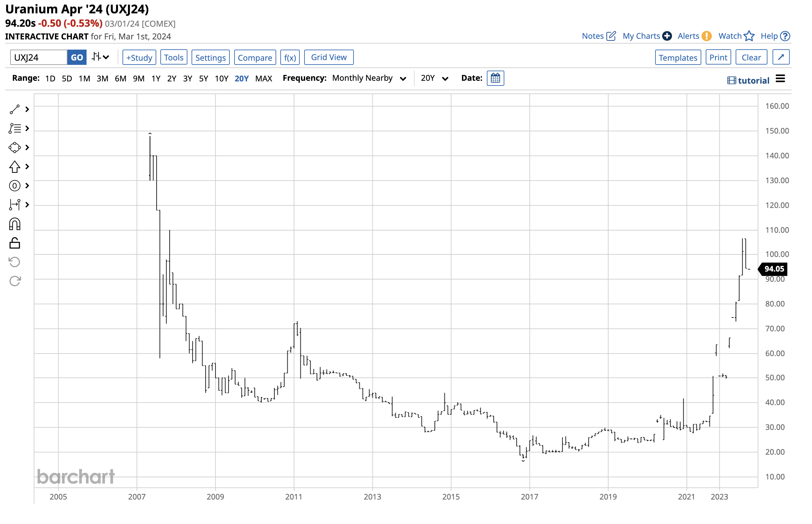Click the 94.05 current price marker

[773, 269]
